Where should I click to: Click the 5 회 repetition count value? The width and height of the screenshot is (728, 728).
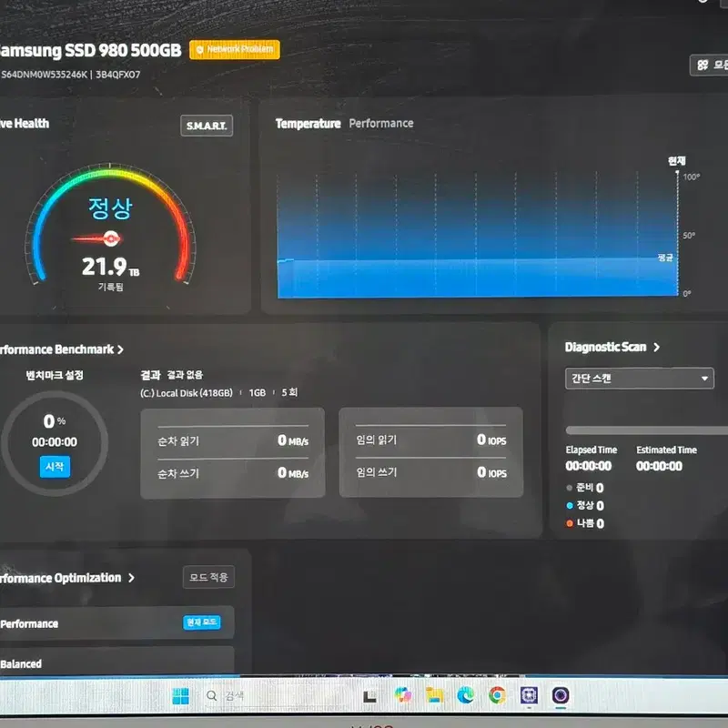click(289, 392)
